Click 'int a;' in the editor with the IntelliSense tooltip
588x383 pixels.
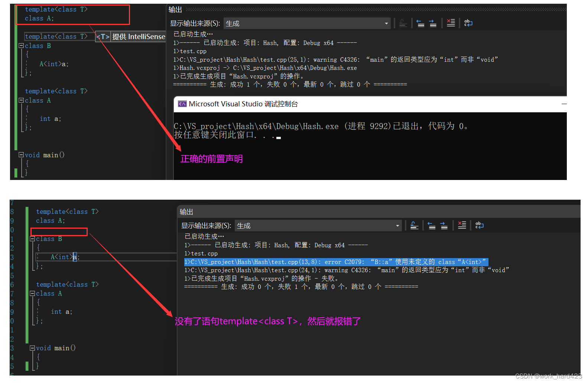[x=51, y=119]
